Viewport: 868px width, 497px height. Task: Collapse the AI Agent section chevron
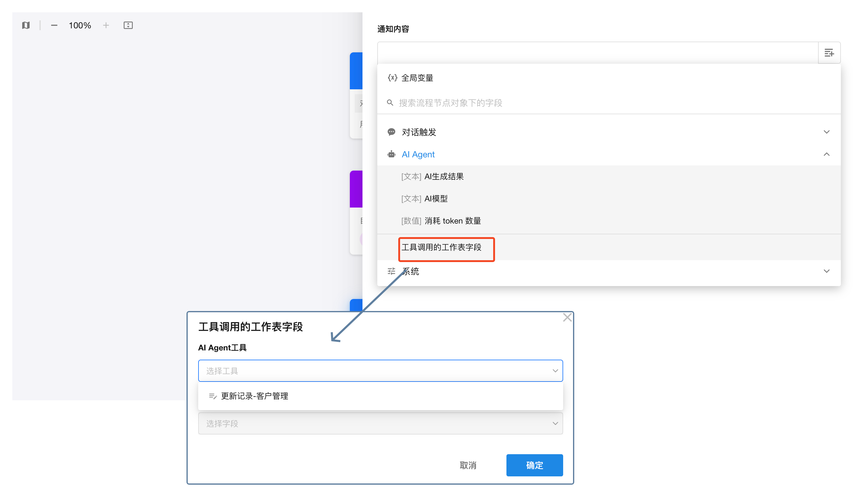(826, 154)
